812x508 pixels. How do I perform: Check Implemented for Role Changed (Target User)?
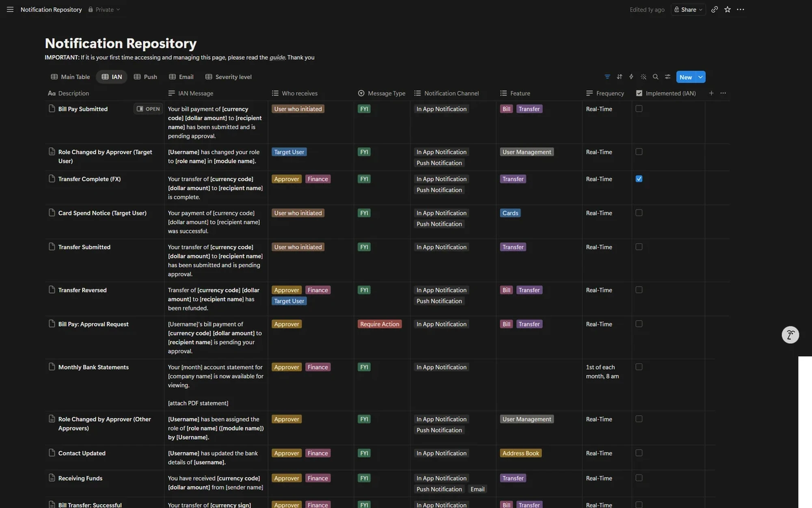(x=639, y=152)
